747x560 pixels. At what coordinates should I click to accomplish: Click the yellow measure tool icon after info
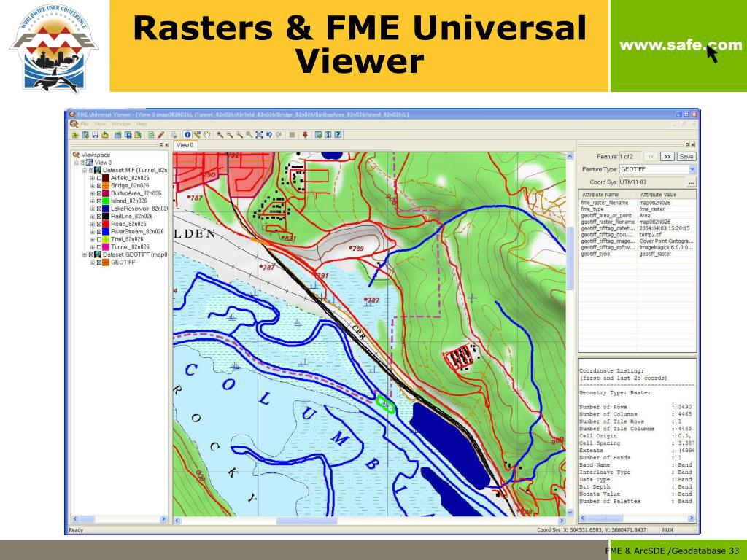tap(197, 135)
